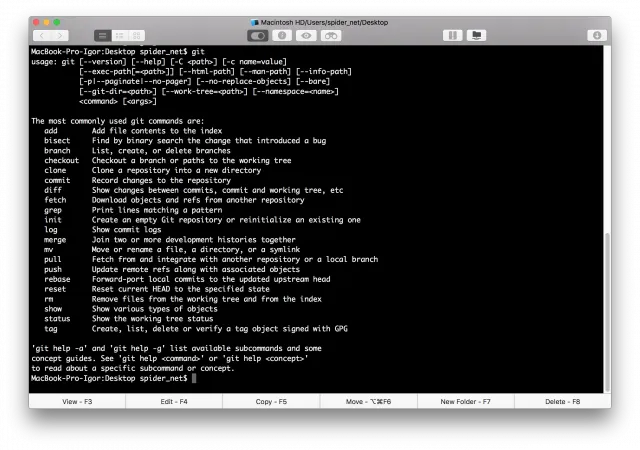
Task: Open the info button in toolbar
Action: coord(282,36)
